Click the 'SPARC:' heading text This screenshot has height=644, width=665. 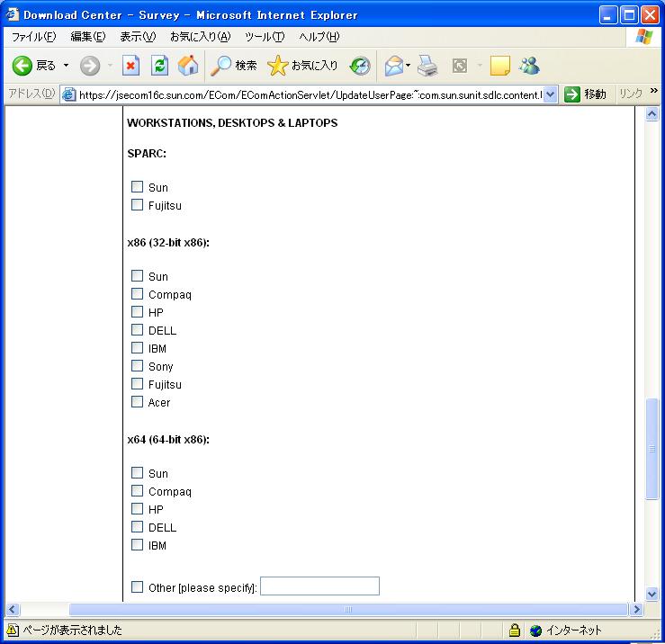coord(147,154)
